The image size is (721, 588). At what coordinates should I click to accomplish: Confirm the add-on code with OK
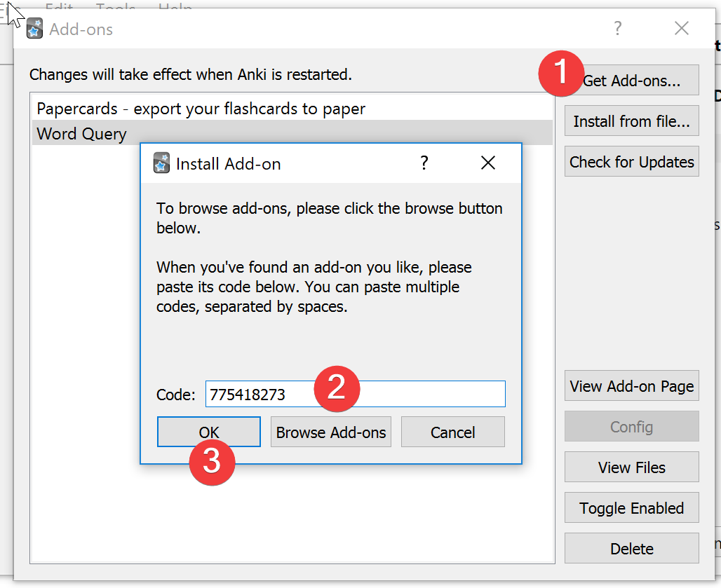[x=209, y=432]
